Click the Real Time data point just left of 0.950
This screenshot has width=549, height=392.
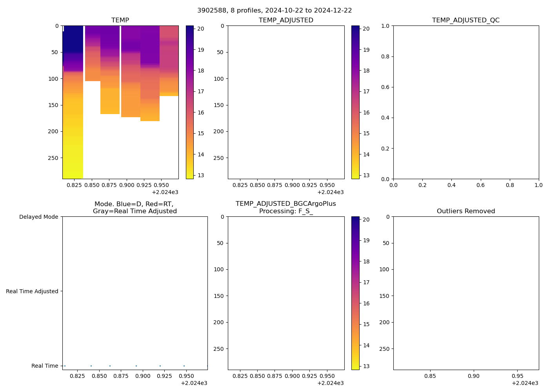(x=184, y=366)
